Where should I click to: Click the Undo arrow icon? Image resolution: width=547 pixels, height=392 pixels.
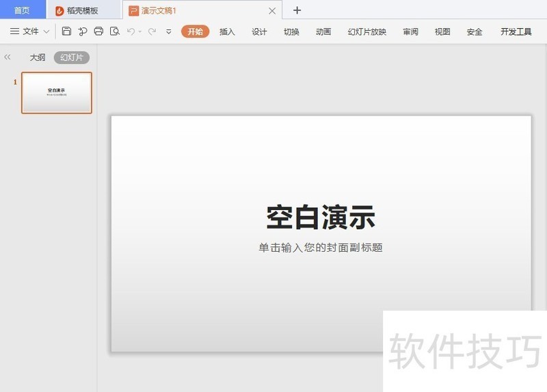131,31
